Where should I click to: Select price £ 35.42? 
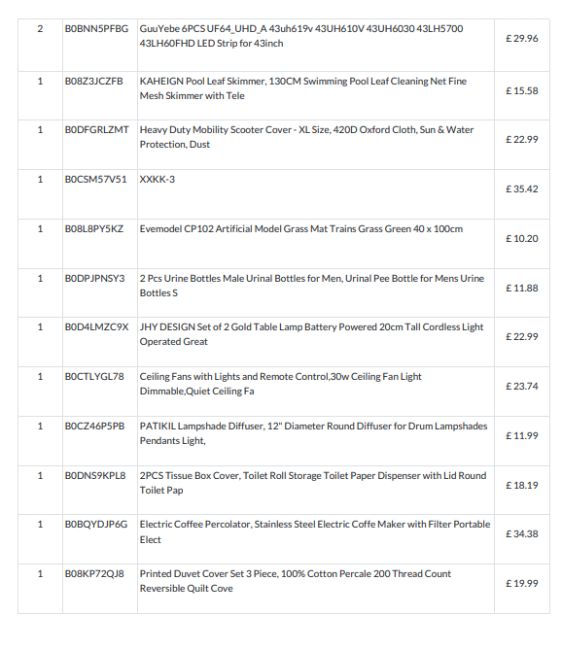(522, 189)
